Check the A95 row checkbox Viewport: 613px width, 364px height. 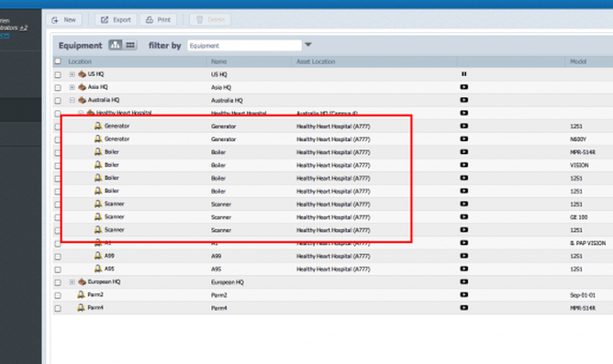(x=58, y=269)
